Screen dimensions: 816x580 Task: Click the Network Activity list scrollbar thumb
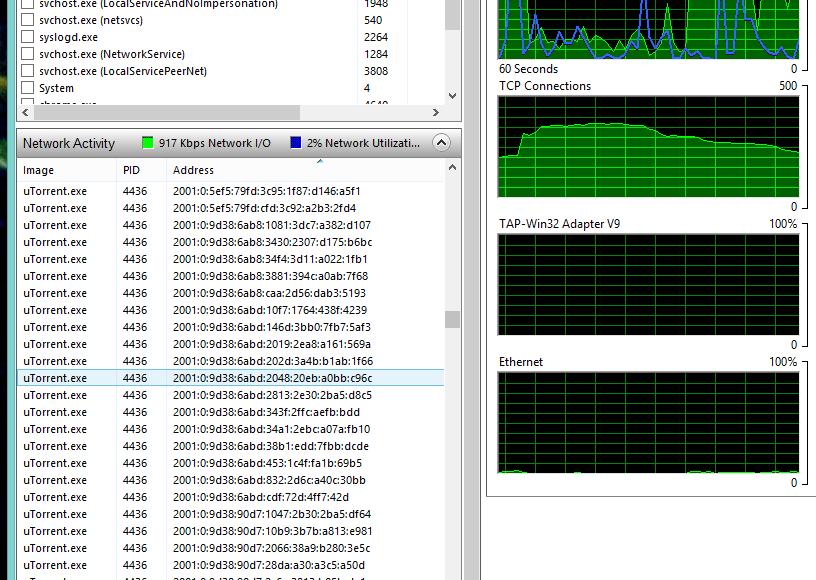[x=452, y=319]
